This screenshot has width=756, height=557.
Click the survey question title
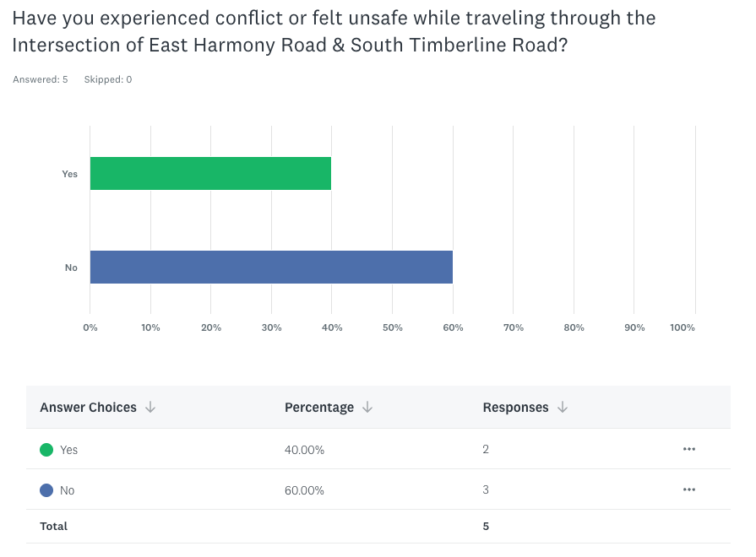(334, 30)
